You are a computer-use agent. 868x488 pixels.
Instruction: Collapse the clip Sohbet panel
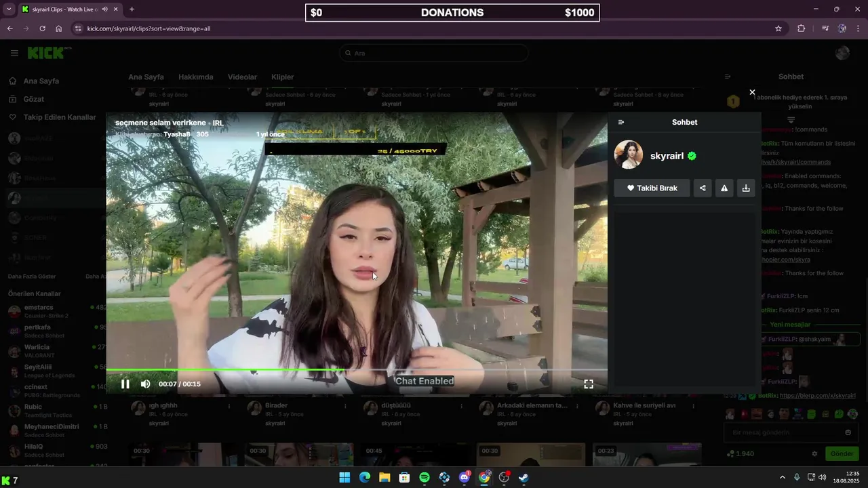(x=621, y=122)
